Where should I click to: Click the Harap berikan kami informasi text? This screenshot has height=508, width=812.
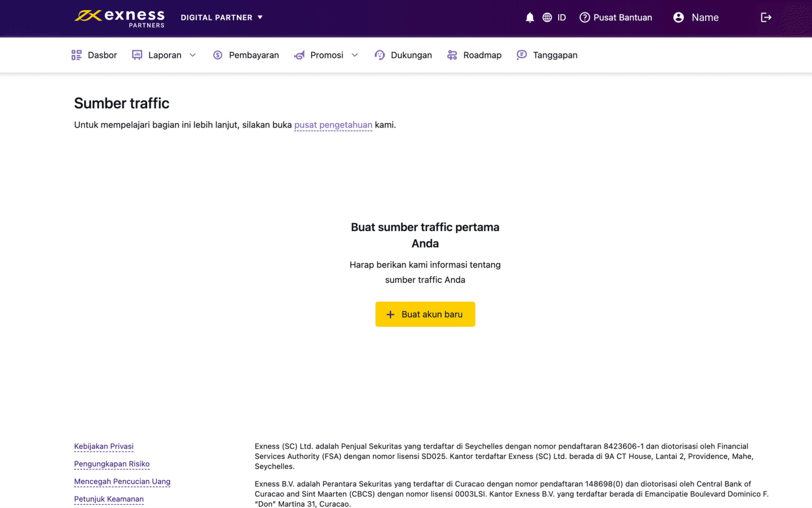[425, 272]
